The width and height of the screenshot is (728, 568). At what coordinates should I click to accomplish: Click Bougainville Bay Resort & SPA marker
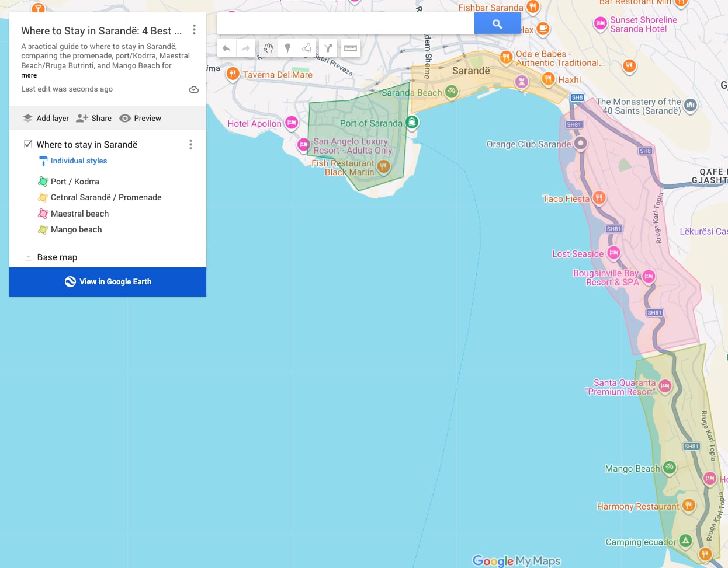(649, 277)
